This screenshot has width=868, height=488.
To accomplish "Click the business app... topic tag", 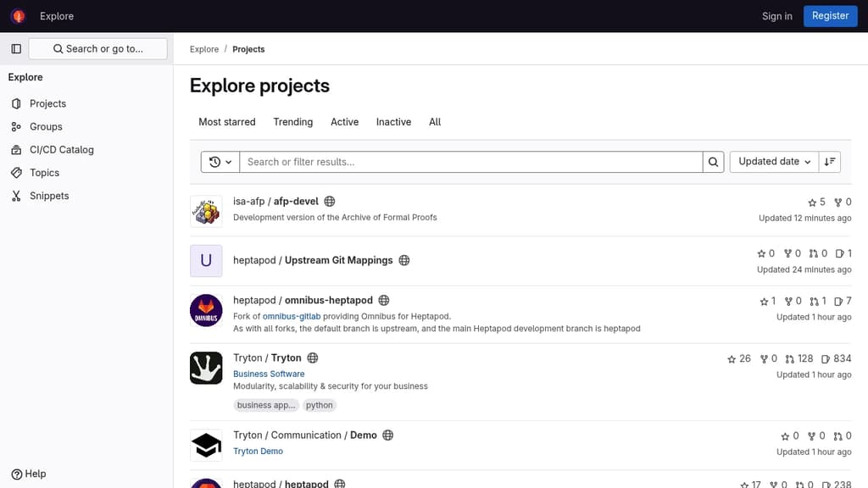I will pos(266,405).
